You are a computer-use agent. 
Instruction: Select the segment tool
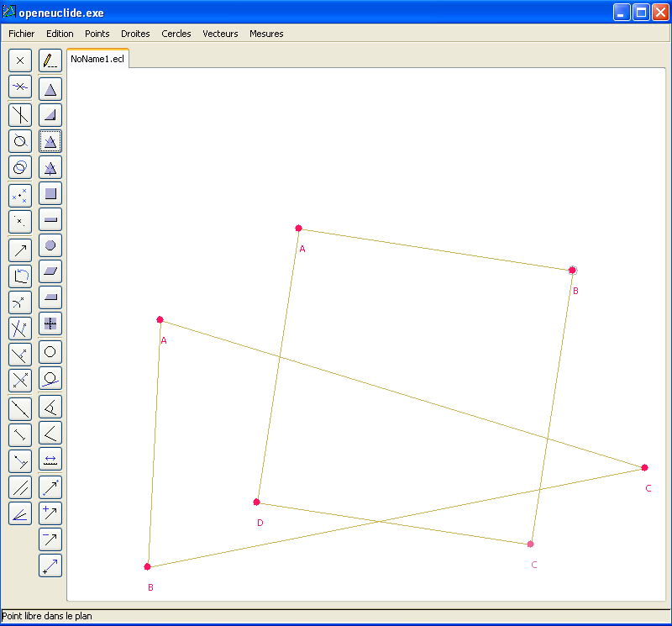coord(20,435)
